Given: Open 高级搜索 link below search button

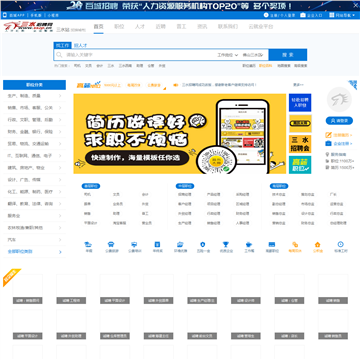Looking at the screenshot, I should (x=300, y=66).
